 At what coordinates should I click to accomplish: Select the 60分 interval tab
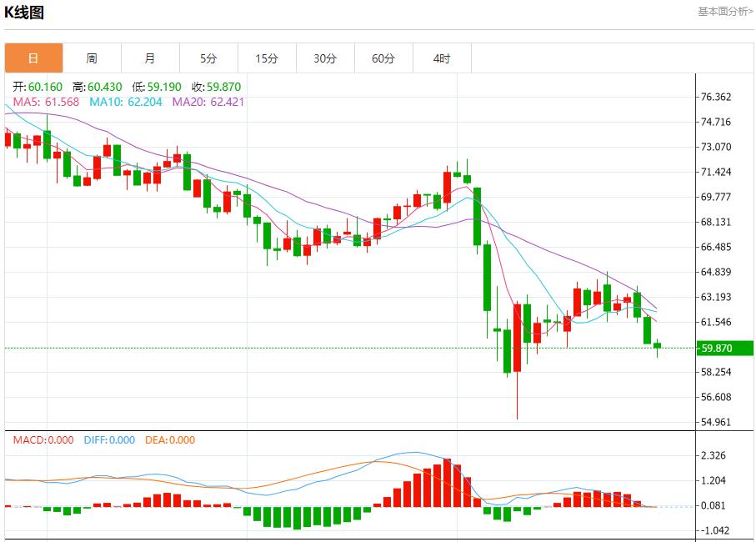383,58
